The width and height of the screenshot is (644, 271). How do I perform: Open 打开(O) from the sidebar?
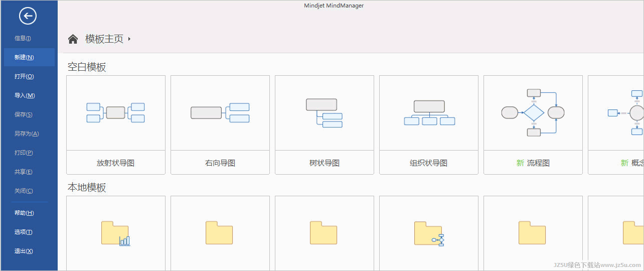[24, 76]
